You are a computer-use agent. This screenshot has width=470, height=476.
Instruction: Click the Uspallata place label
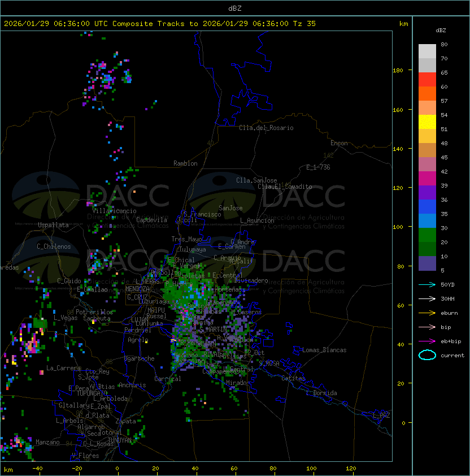54,225
